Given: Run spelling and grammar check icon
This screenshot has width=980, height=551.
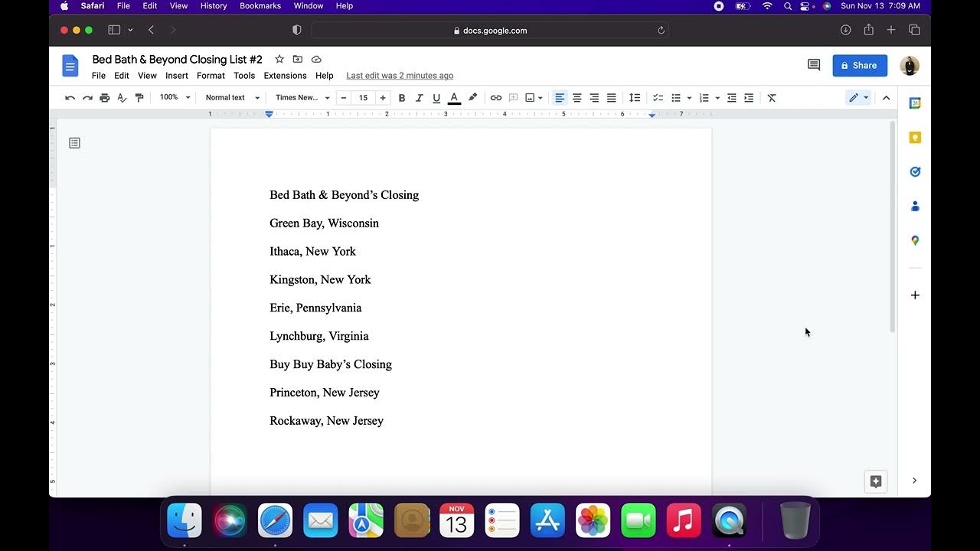Looking at the screenshot, I should [x=122, y=98].
